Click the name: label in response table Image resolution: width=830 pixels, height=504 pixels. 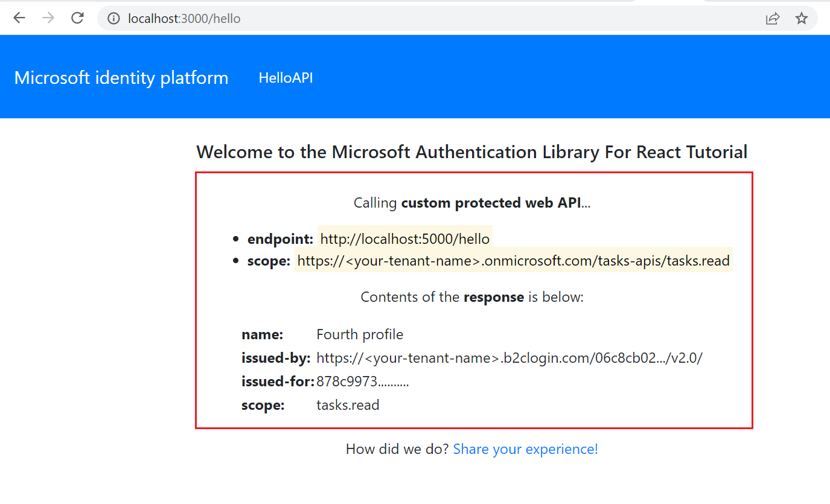click(263, 334)
